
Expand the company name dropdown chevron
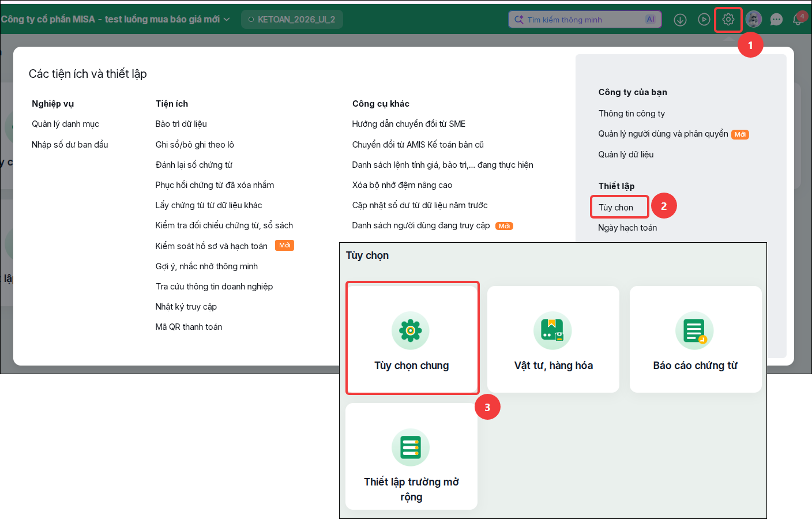[227, 19]
